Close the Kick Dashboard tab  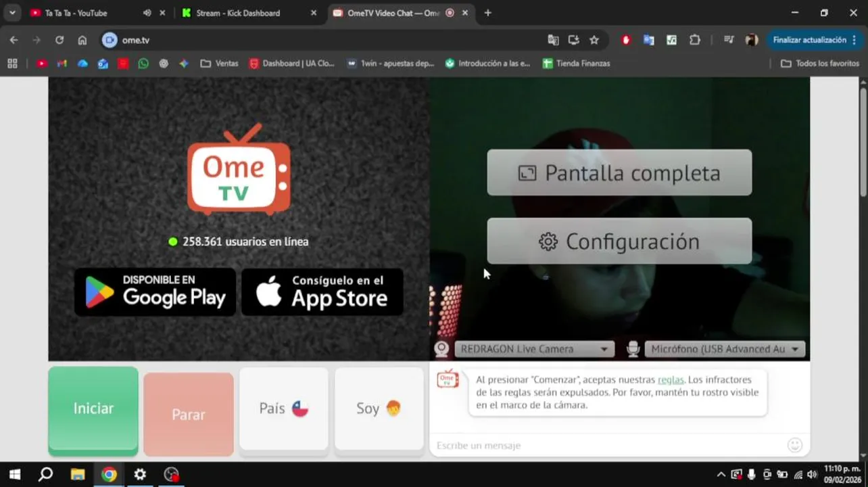coord(314,13)
